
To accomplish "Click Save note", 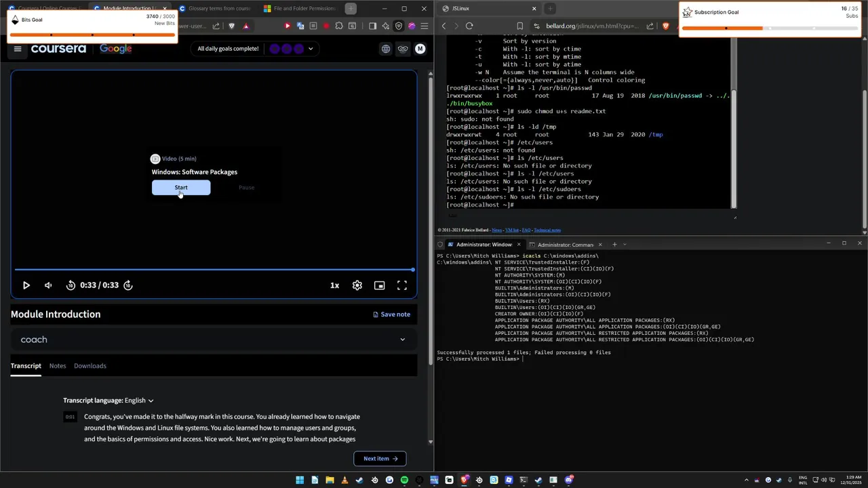I will 392,314.
